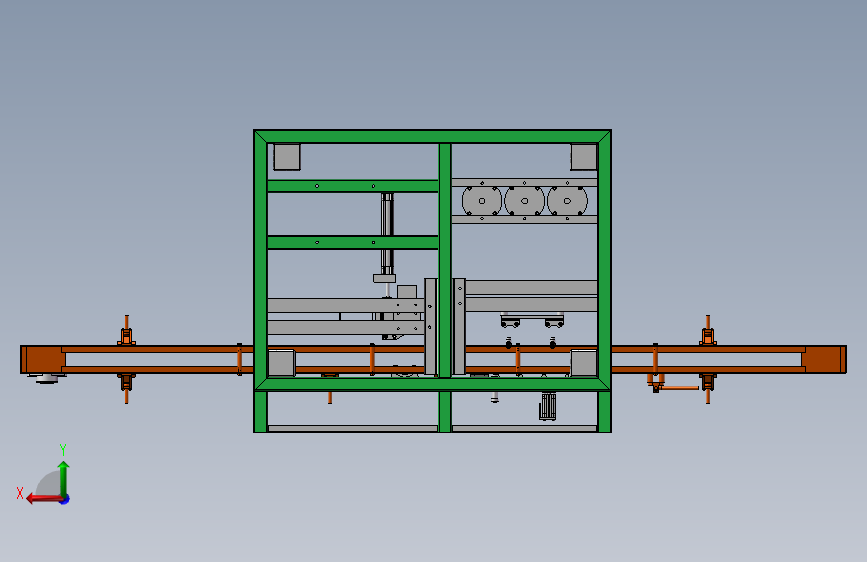Select the gray corner block at frame's top-right
This screenshot has height=562, width=867.
[x=584, y=157]
